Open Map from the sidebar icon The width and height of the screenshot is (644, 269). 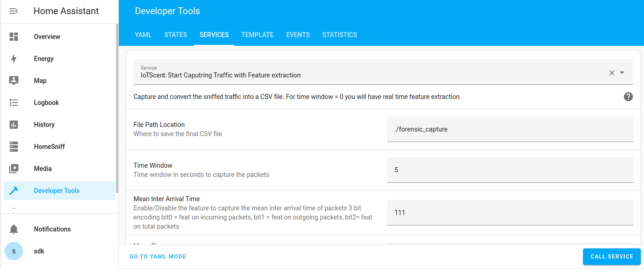point(14,81)
